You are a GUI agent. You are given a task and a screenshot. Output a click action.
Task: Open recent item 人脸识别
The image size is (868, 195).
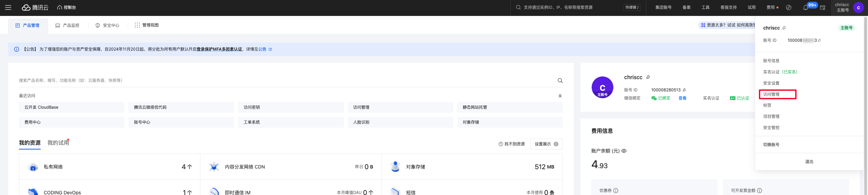(x=400, y=122)
